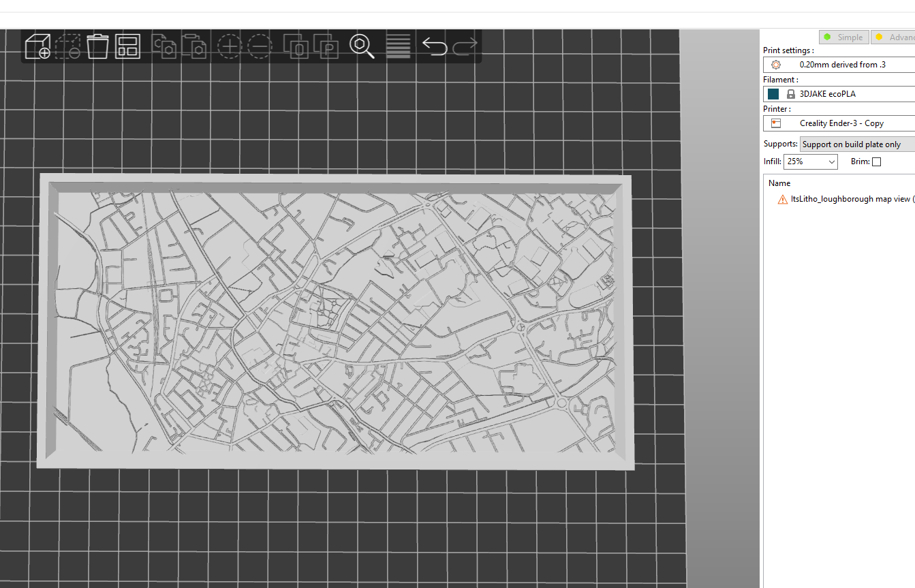Click the Redo arrow
The height and width of the screenshot is (588, 915).
pyautogui.click(x=465, y=46)
